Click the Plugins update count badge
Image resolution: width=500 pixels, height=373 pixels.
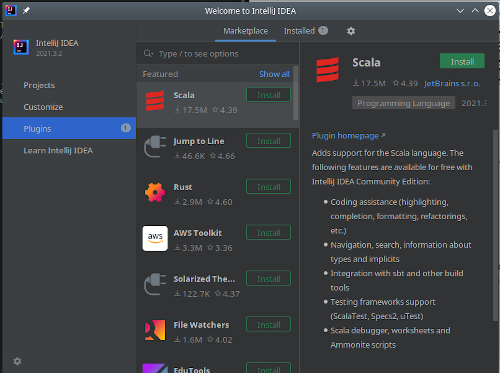tap(126, 128)
